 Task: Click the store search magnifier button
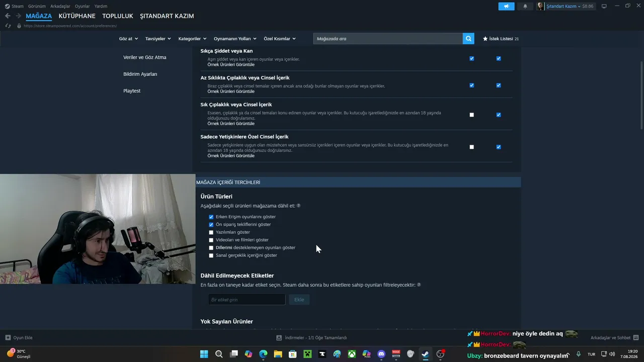coord(469,39)
